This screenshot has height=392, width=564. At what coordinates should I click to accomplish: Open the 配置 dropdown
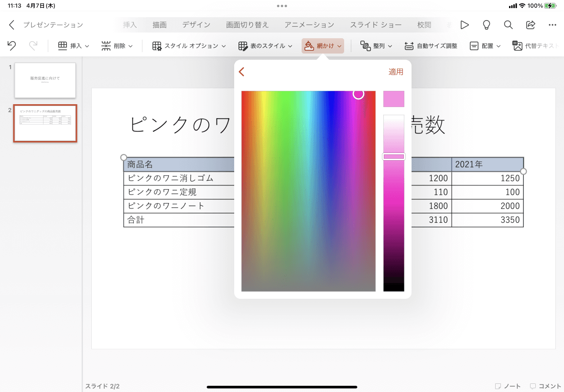(x=485, y=46)
